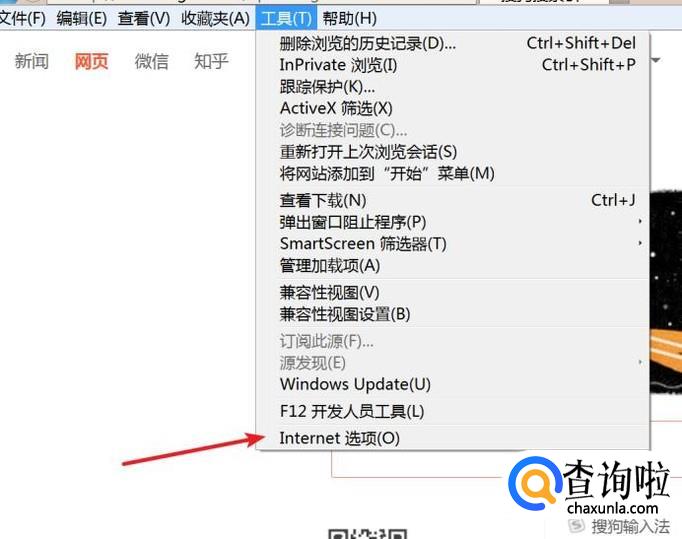Toggle 兼容性视图(V) option

453,292
